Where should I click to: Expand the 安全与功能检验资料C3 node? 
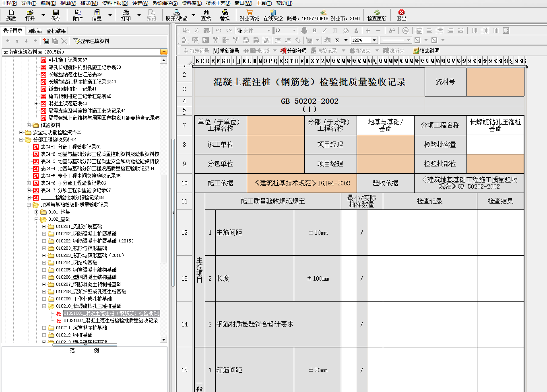21,132
